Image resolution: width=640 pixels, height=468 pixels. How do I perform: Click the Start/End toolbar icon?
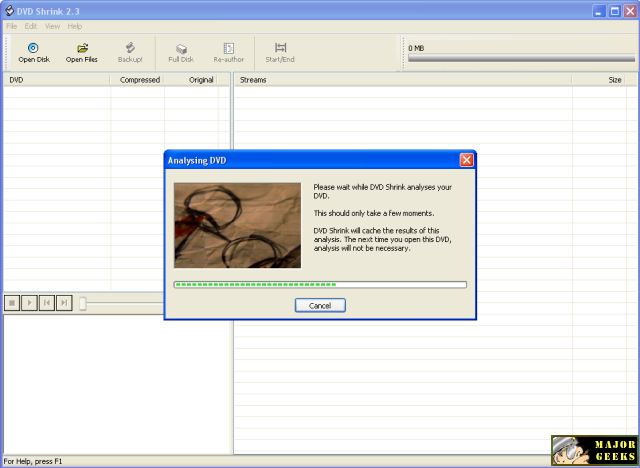click(x=280, y=53)
